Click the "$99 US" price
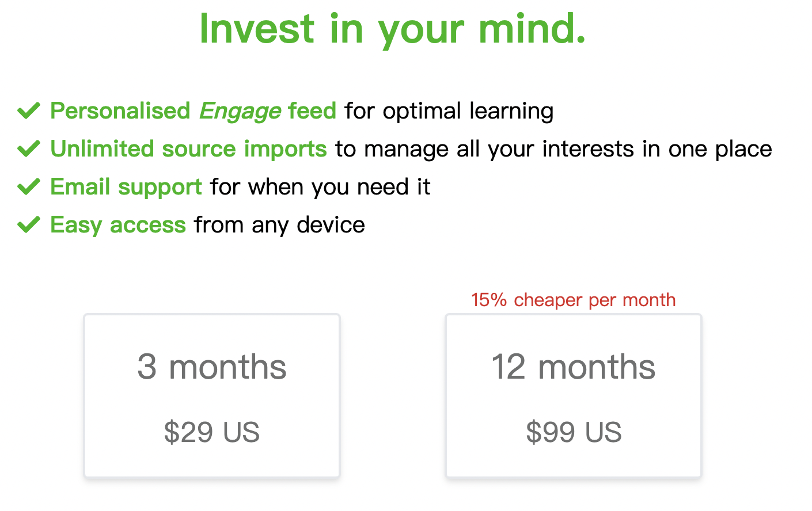Screen dimensions: 812x511 574,432
